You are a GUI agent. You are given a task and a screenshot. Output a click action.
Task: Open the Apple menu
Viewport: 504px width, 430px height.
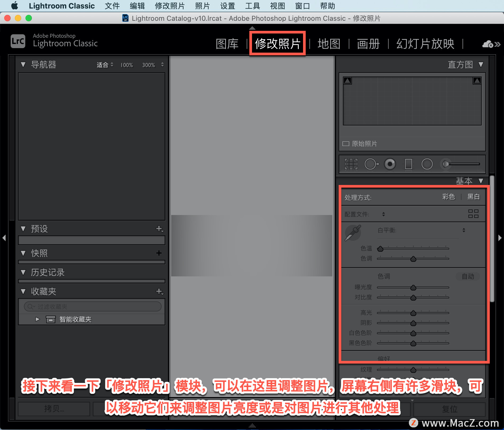click(x=15, y=6)
